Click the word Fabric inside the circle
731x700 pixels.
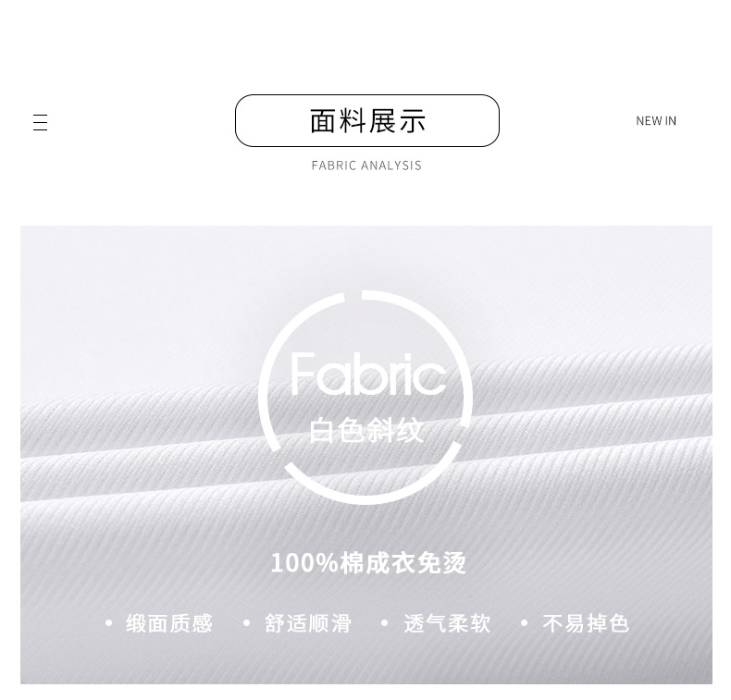[x=368, y=374]
